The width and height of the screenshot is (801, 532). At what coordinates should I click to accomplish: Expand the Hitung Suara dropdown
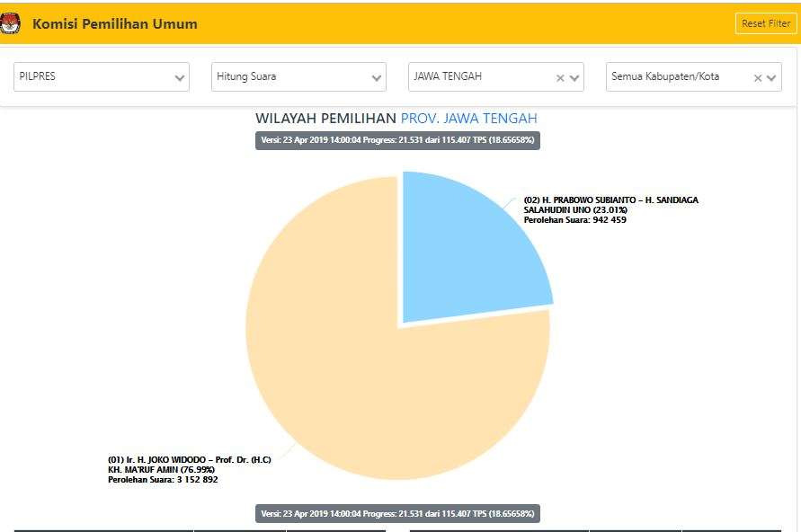(289, 76)
